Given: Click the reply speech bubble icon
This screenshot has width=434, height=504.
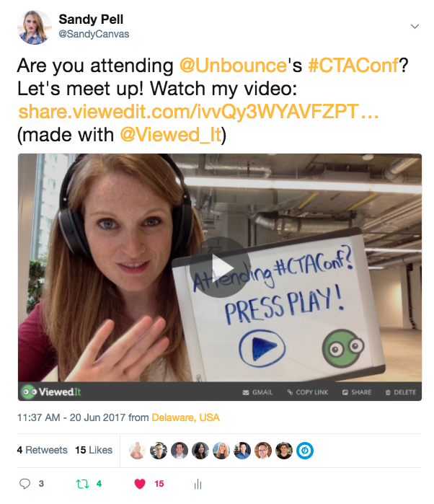Looking at the screenshot, I should coord(25,483).
